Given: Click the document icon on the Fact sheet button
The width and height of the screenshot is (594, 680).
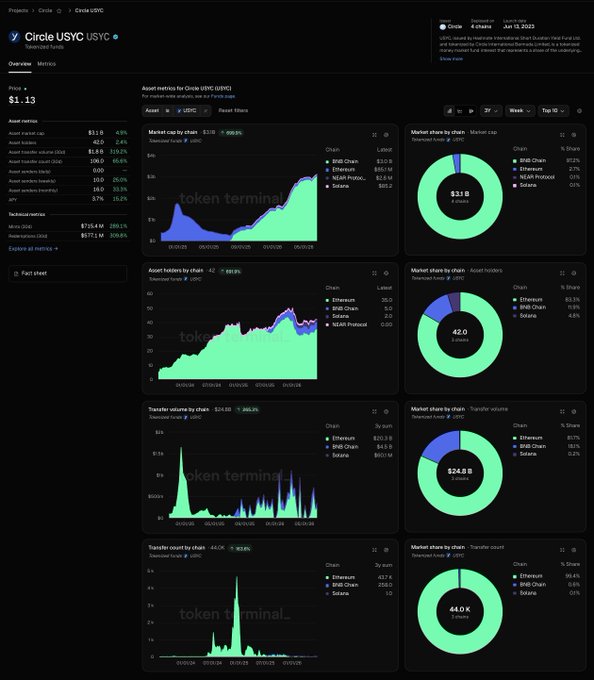Looking at the screenshot, I should pos(16,274).
